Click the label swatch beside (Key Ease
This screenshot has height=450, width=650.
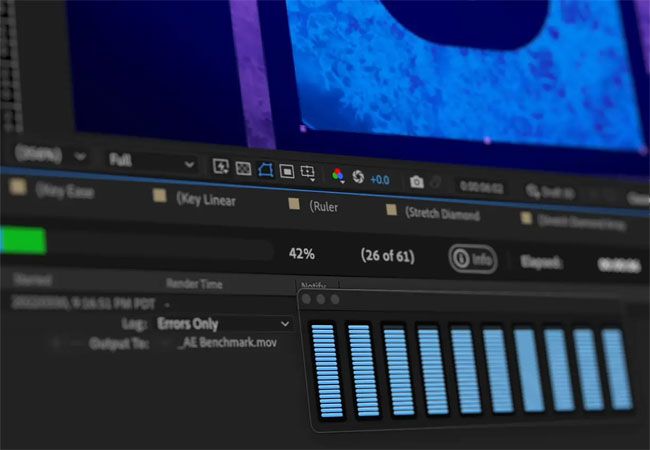[x=17, y=187]
